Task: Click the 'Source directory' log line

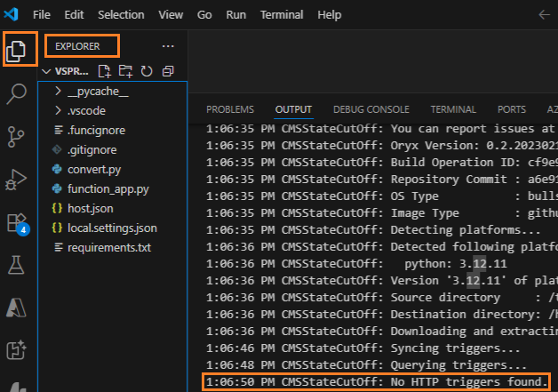Action: (x=382, y=298)
